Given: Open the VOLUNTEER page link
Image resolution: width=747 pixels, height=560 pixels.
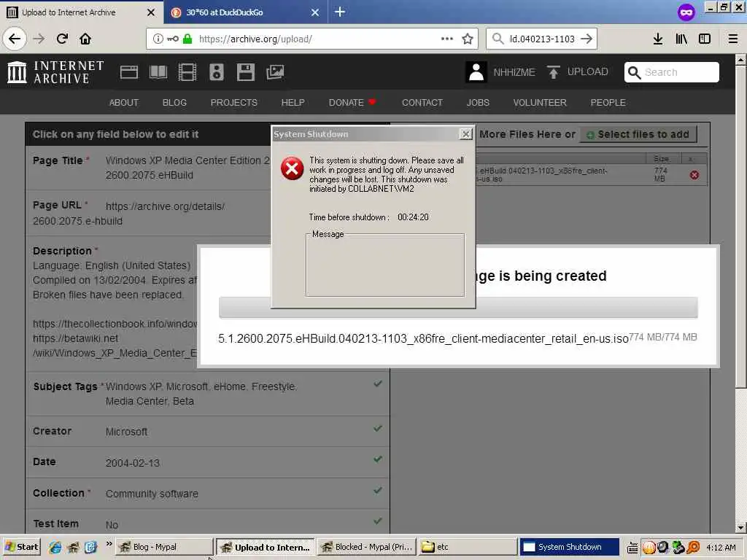Looking at the screenshot, I should coord(540,102).
